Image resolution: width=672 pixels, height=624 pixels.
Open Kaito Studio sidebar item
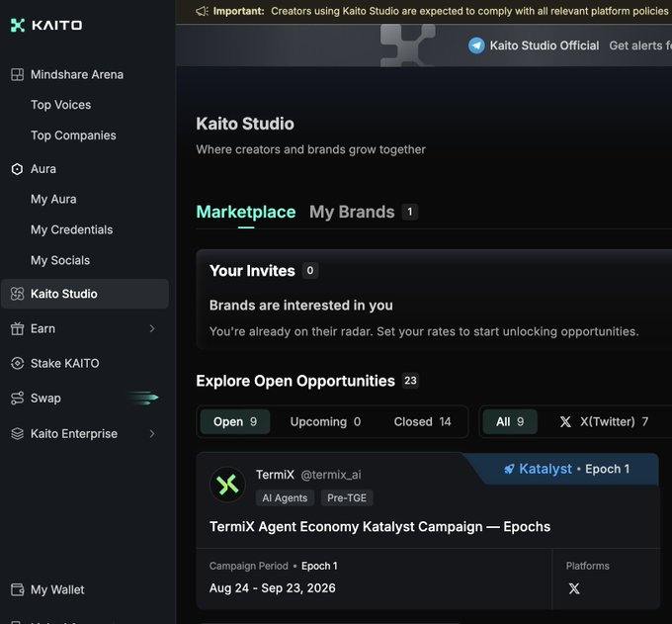85,294
